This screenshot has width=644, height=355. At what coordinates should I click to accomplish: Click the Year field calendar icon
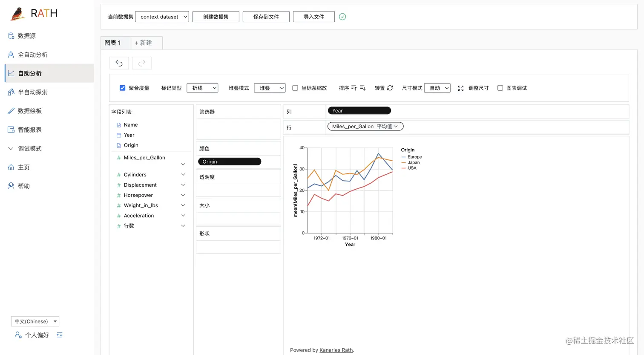coord(119,135)
